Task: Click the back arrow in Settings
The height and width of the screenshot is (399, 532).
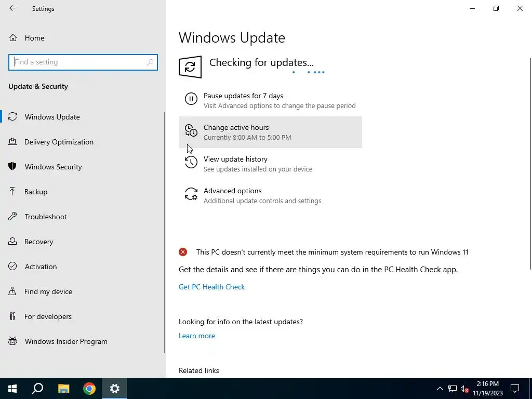Action: click(x=12, y=8)
